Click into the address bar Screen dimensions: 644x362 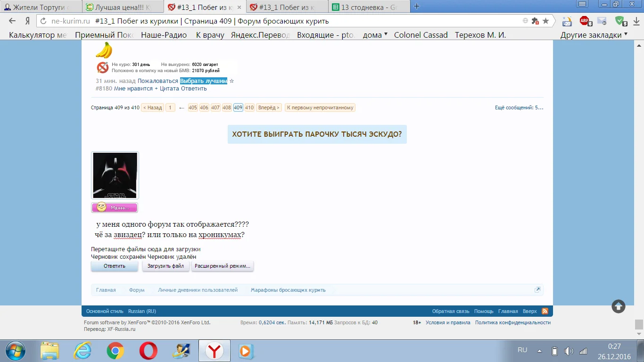point(283,21)
